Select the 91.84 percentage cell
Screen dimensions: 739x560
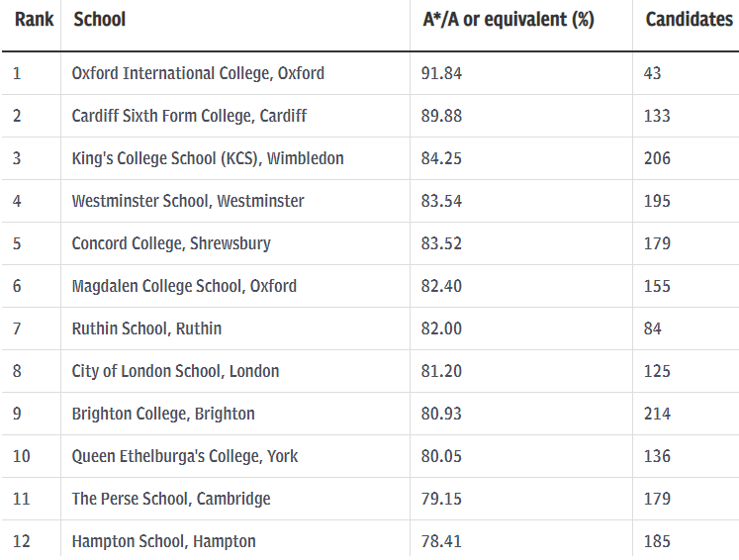[x=441, y=73]
